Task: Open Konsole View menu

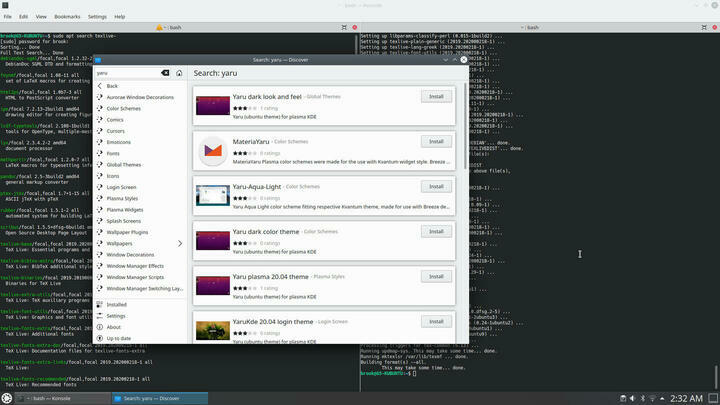Action: click(x=41, y=17)
